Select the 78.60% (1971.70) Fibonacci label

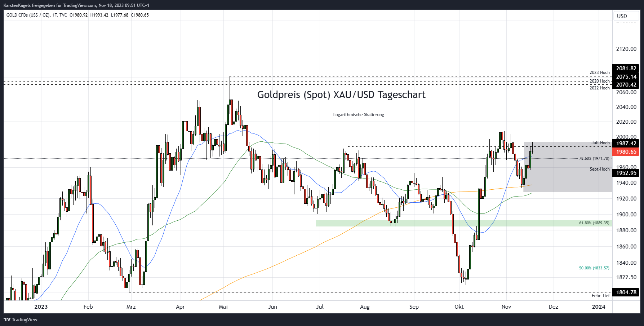coord(594,158)
